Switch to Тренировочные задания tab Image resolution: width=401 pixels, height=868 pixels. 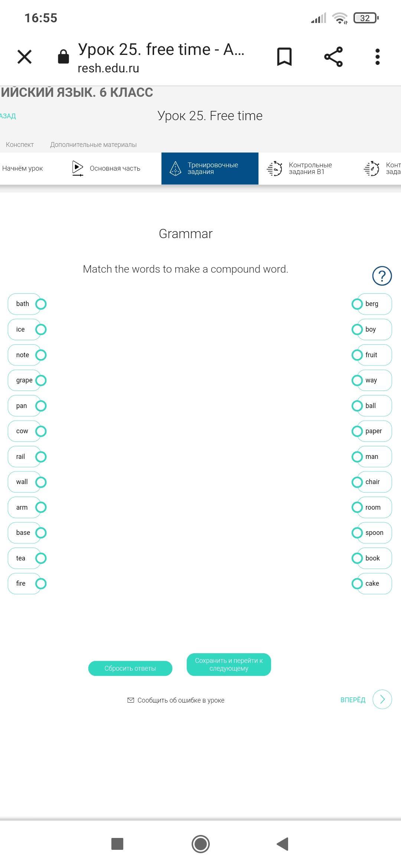tap(210, 168)
